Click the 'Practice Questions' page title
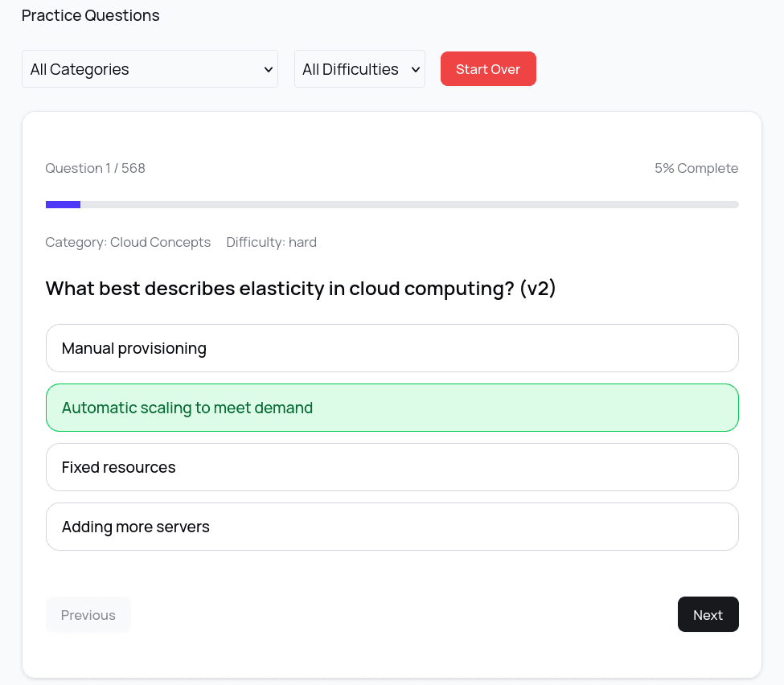The width and height of the screenshot is (784, 685). click(90, 14)
